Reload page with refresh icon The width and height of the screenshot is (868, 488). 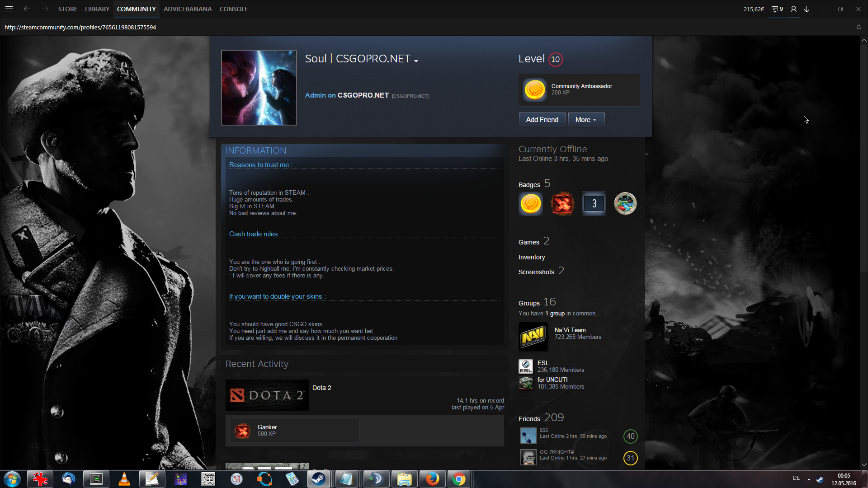point(859,27)
